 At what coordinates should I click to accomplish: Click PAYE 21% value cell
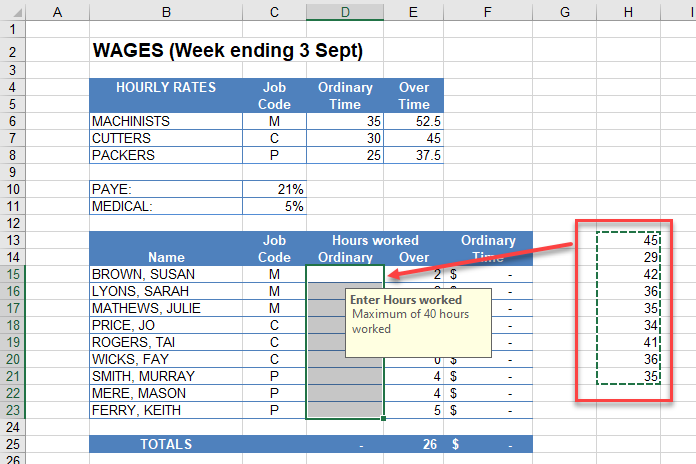[x=274, y=189]
